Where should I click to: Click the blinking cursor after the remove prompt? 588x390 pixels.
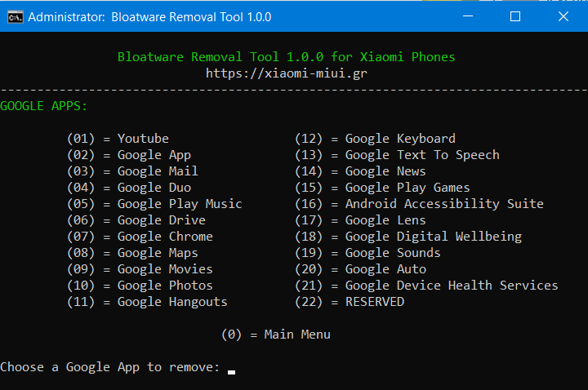tap(231, 372)
